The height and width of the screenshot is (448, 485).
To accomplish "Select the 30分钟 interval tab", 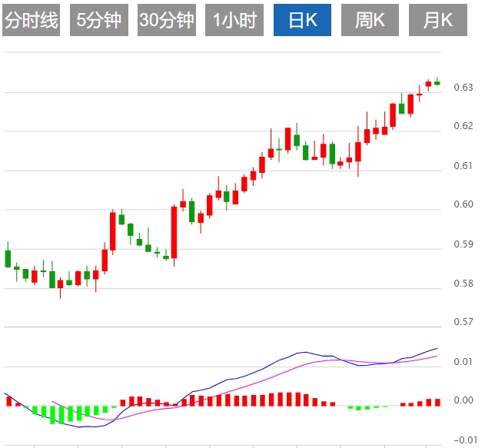I will click(x=167, y=20).
